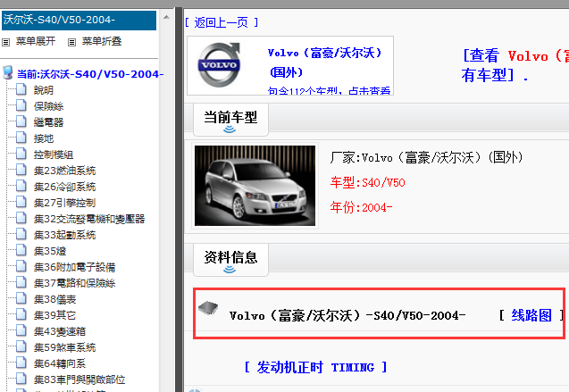Click the document icon beside 繼電器

pos(21,121)
